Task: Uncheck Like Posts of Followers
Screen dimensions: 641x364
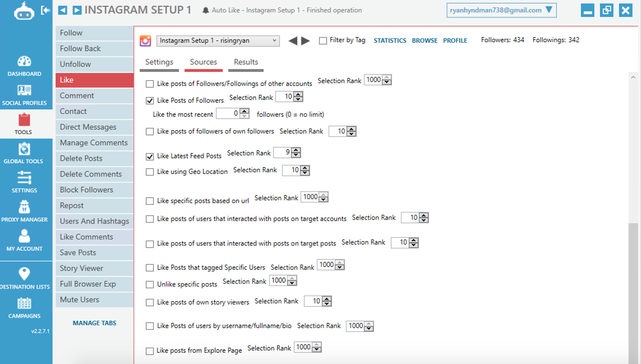Action: coord(150,101)
